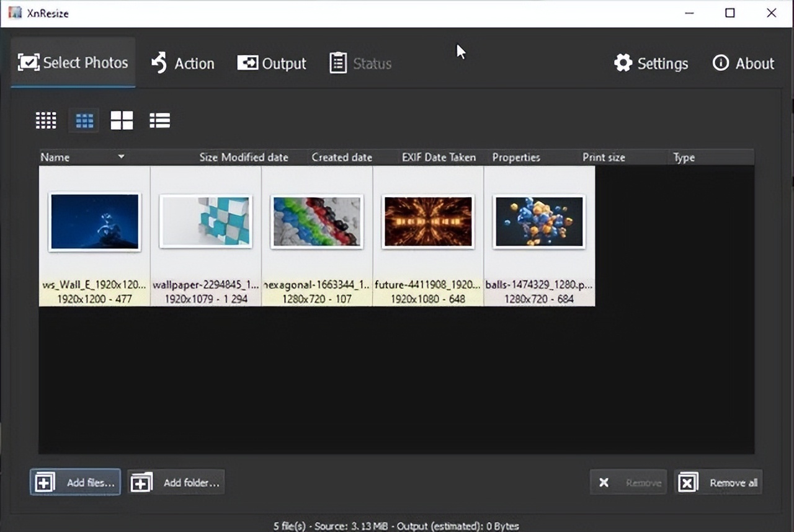This screenshot has height=532, width=794.
Task: Open the Action tab
Action: (183, 63)
